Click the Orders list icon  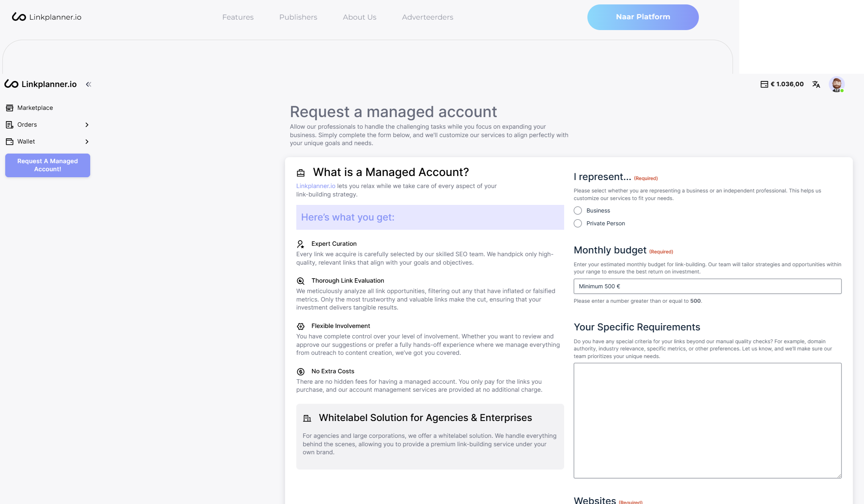tap(10, 125)
